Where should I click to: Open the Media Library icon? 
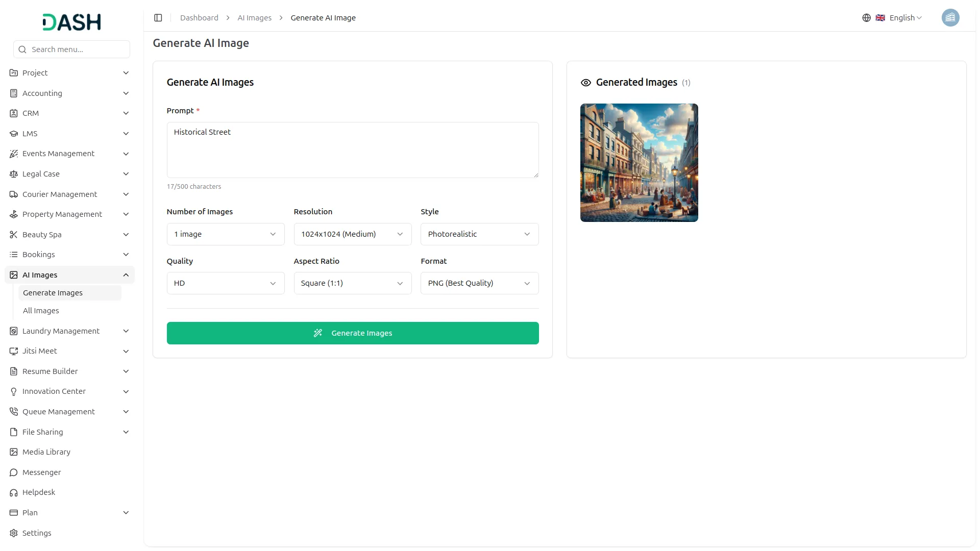[x=13, y=452]
